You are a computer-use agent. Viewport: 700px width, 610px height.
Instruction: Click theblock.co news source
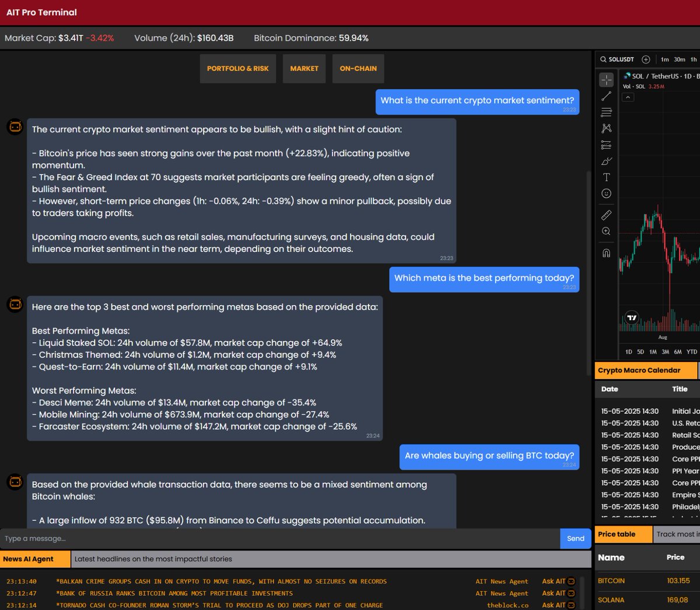508,605
